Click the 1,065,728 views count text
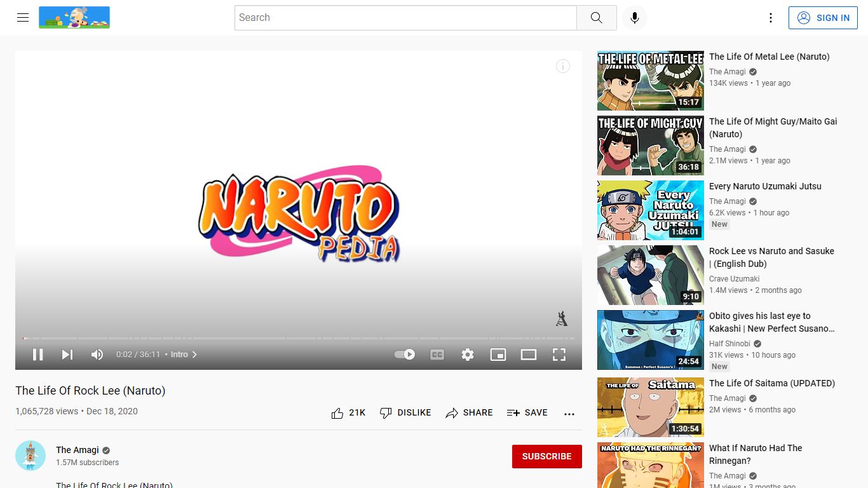868x488 pixels. point(46,411)
